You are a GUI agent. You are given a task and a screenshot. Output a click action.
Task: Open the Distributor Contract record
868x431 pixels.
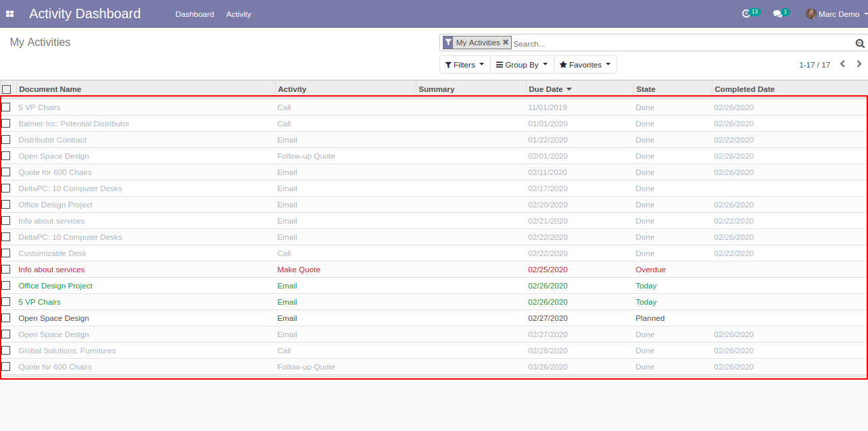(x=52, y=140)
